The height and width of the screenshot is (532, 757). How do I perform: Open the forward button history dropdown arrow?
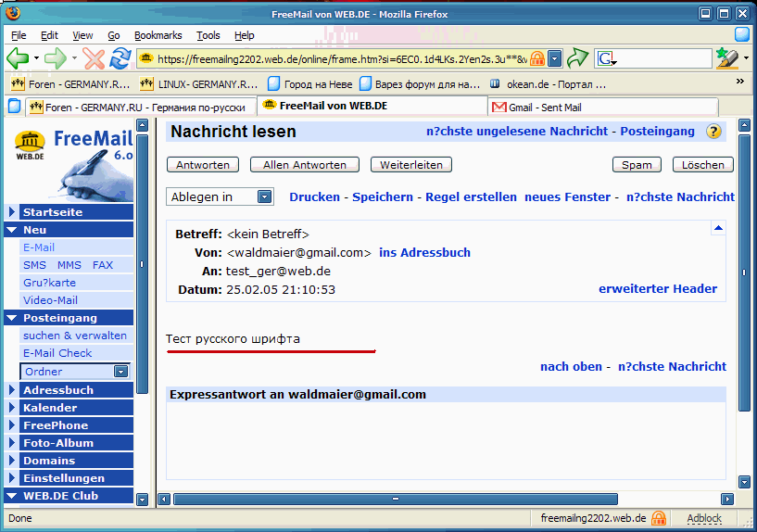tap(74, 58)
